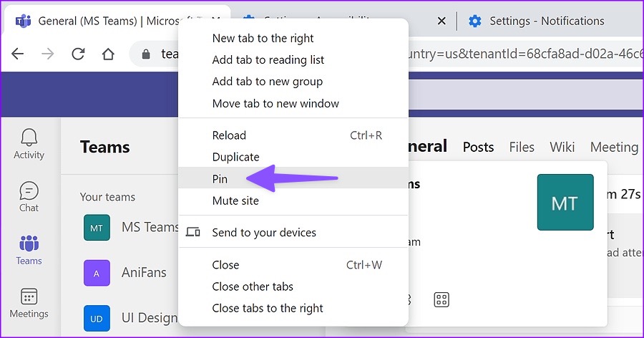Image resolution: width=644 pixels, height=338 pixels.
Task: Go to the Home page icon
Action: pyautogui.click(x=108, y=54)
